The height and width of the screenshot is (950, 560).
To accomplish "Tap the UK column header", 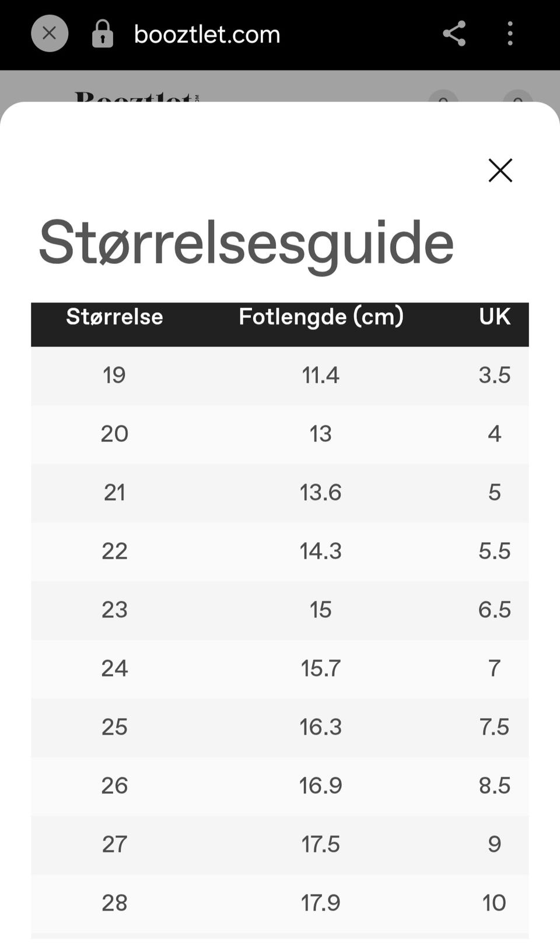I will [495, 316].
